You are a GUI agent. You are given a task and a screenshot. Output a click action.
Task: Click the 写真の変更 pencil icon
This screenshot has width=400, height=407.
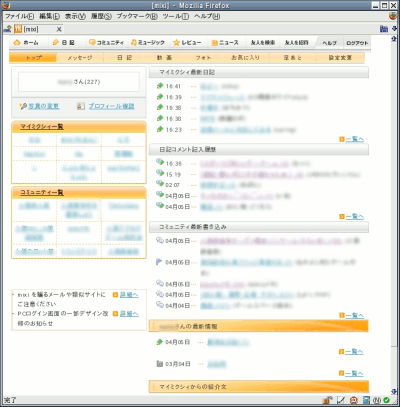click(x=23, y=106)
